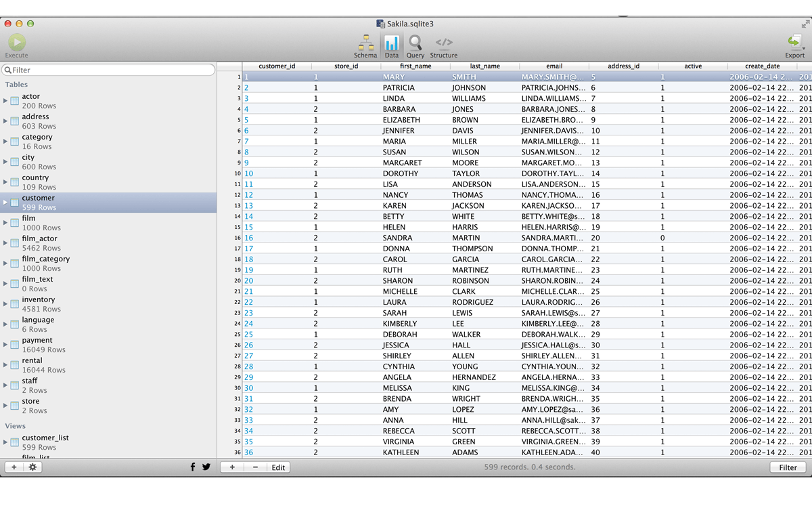Sort by the create_date column header
The image size is (812, 508).
point(763,66)
